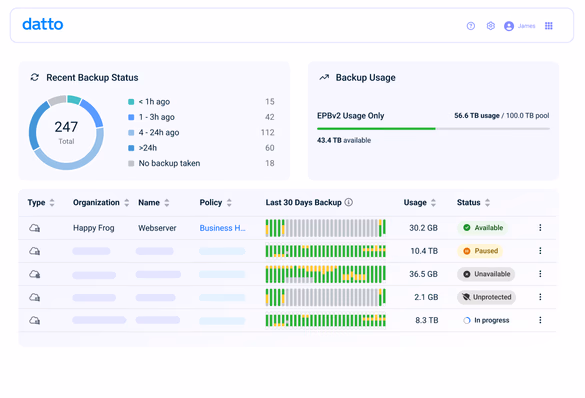
Task: Click the 30-day backup chart in 10.4 TB row
Action: 325,251
